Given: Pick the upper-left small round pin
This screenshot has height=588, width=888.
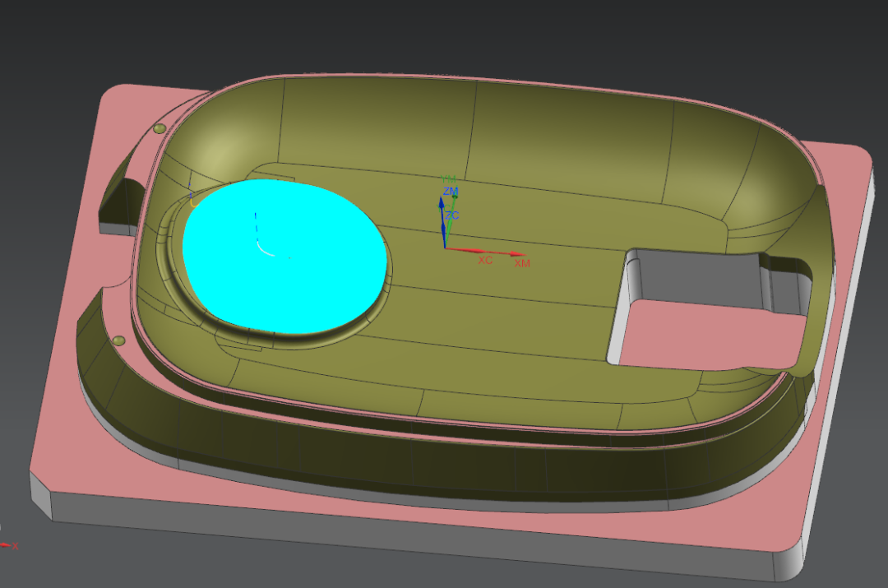Looking at the screenshot, I should click(160, 128).
